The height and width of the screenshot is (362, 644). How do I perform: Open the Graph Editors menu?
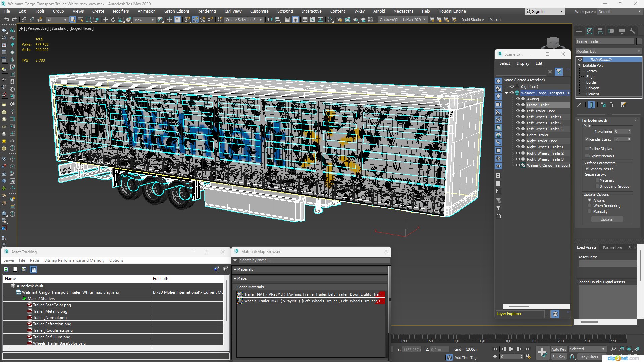pyautogui.click(x=176, y=11)
